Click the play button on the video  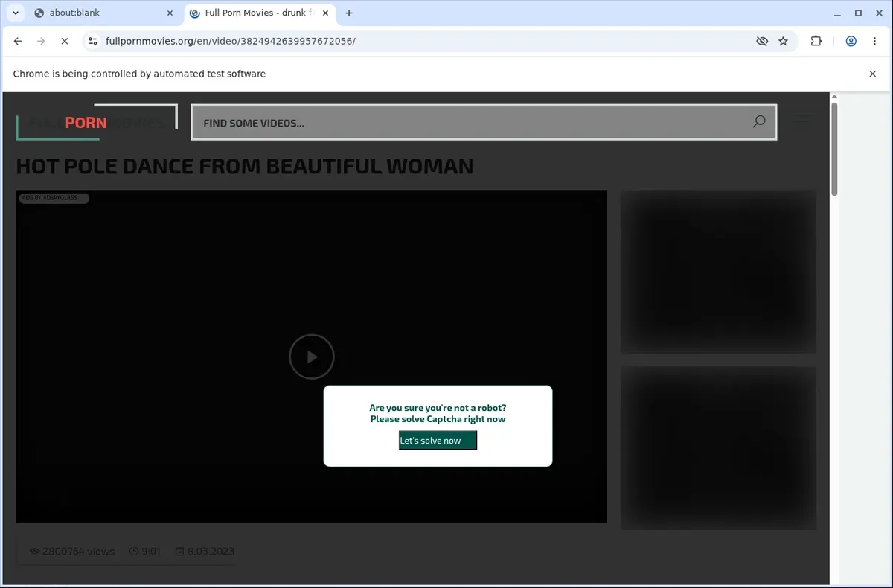(x=312, y=357)
